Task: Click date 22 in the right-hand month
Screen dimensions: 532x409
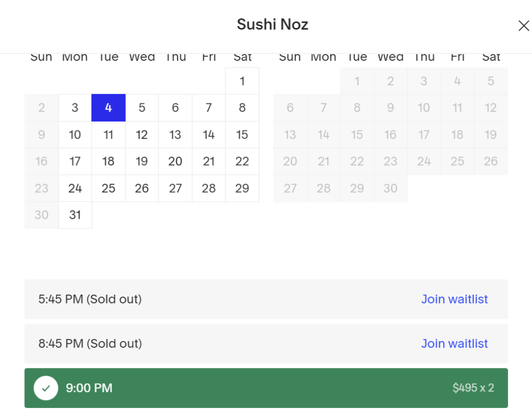Action: click(357, 161)
